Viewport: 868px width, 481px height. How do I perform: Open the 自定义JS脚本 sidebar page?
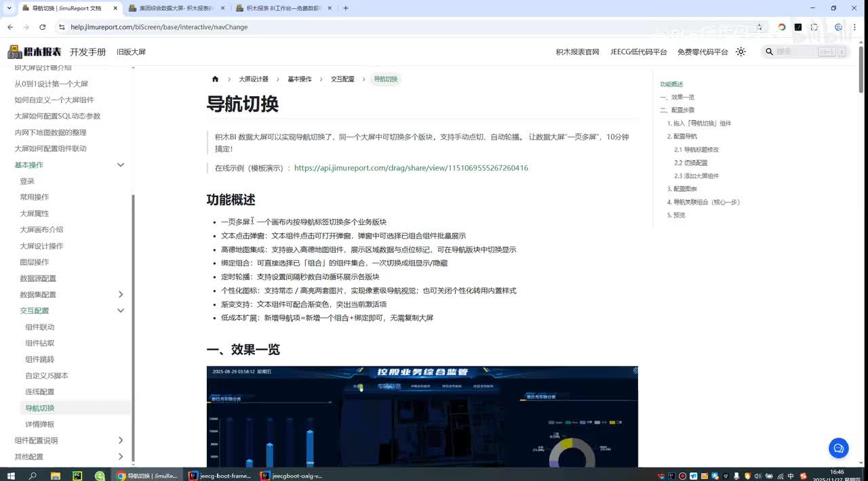coord(47,375)
